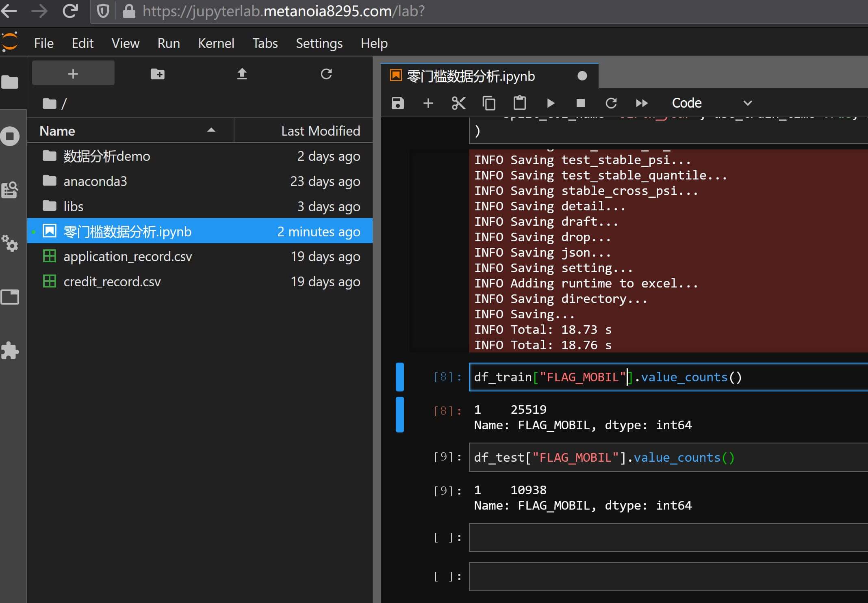Open the Settings menu

319,43
